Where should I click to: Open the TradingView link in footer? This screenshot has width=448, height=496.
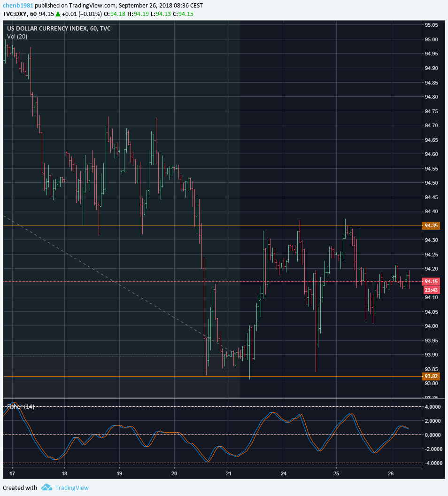[x=72, y=488]
